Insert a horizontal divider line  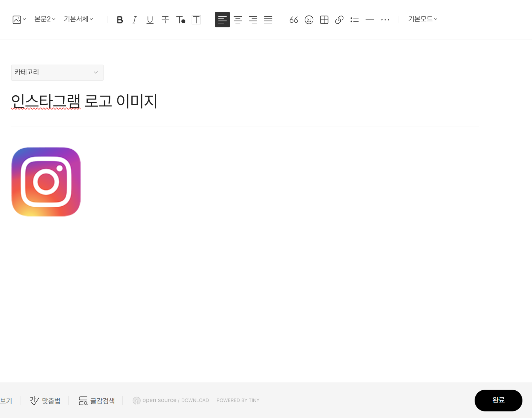coord(370,20)
